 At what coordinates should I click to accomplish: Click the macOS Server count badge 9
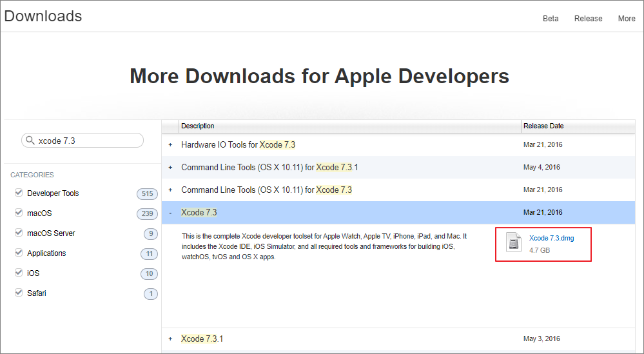[x=151, y=233]
